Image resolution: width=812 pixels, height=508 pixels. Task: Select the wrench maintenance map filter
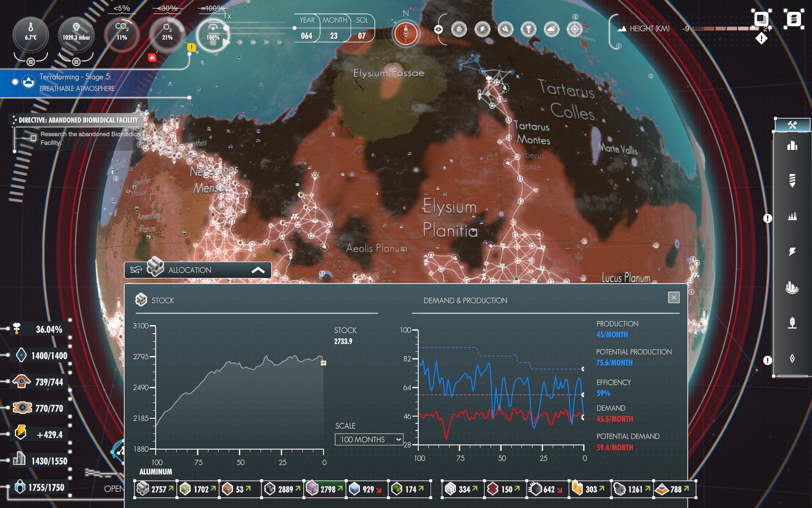coord(505,30)
